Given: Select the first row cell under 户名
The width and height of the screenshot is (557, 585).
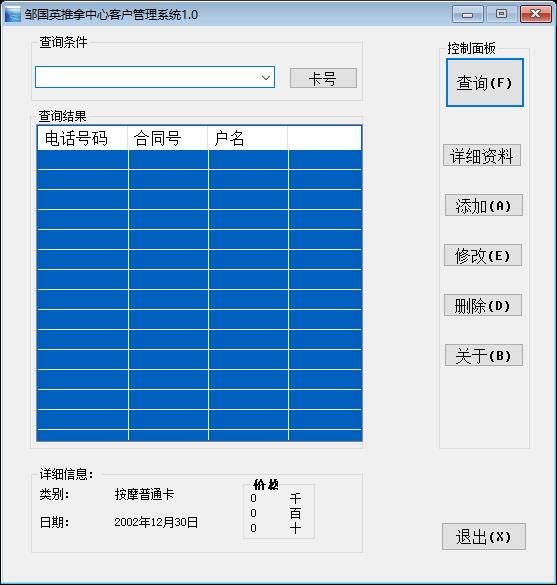Looking at the screenshot, I should 248,160.
